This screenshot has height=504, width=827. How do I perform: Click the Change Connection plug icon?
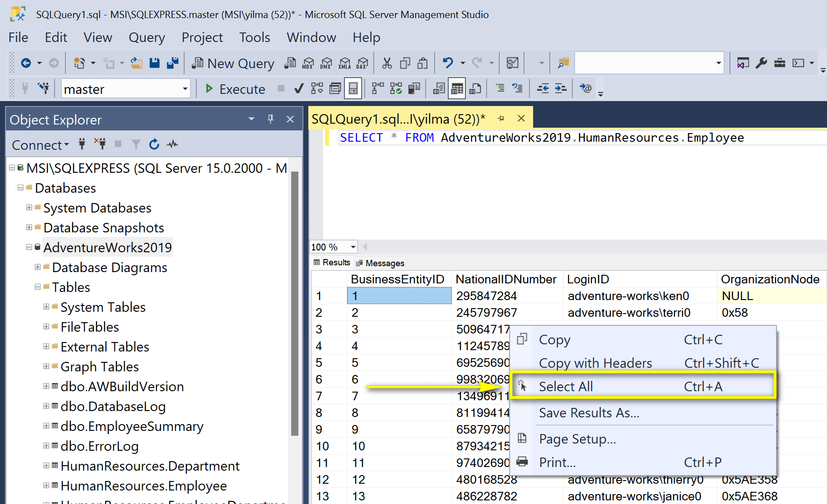44,88
